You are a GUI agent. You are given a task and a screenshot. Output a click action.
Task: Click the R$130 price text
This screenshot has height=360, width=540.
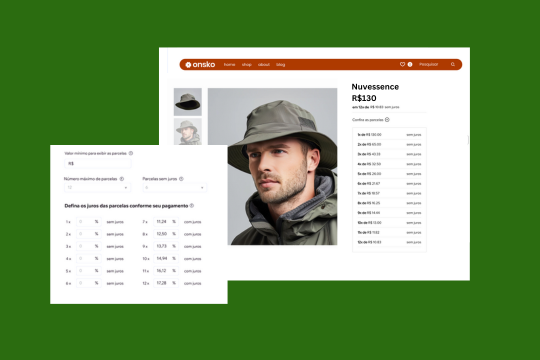click(x=364, y=98)
